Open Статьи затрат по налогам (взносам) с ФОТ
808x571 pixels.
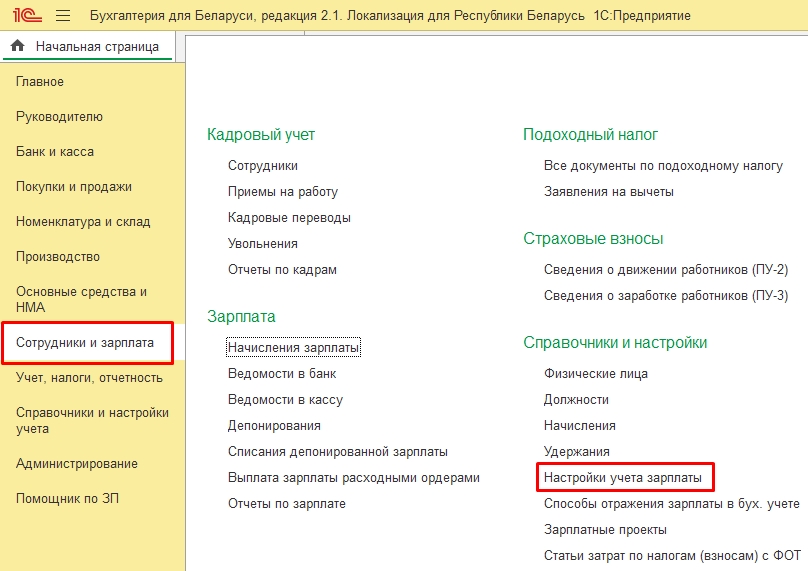point(672,556)
